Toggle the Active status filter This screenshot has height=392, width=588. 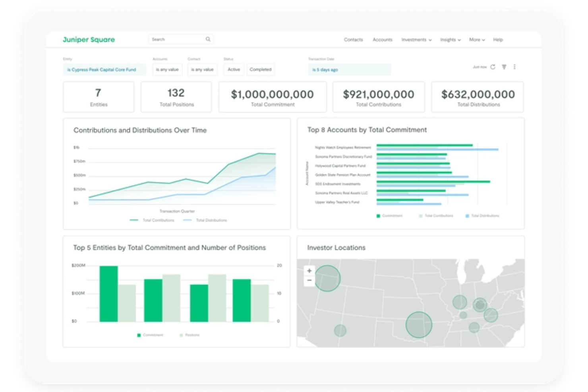coord(234,70)
